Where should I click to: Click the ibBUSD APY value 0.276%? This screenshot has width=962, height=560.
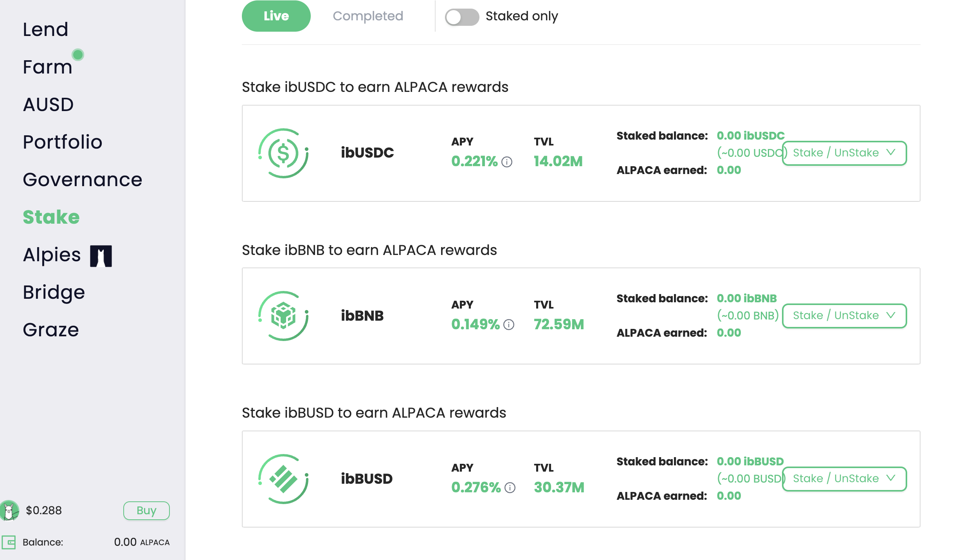[476, 488]
